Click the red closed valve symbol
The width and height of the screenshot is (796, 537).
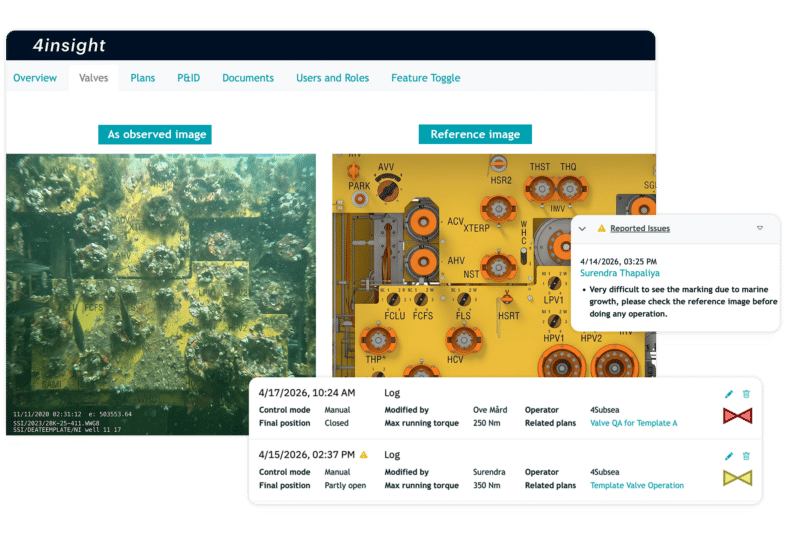738,416
